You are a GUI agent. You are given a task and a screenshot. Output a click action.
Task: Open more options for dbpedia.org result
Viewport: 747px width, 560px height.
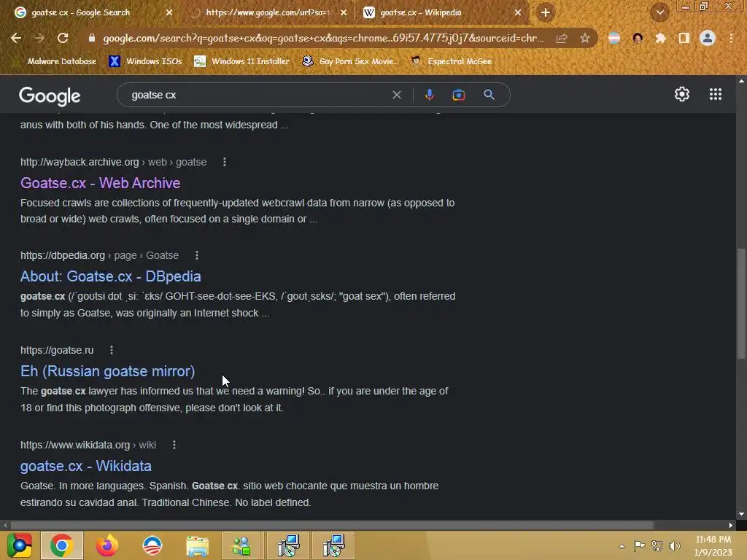(197, 255)
